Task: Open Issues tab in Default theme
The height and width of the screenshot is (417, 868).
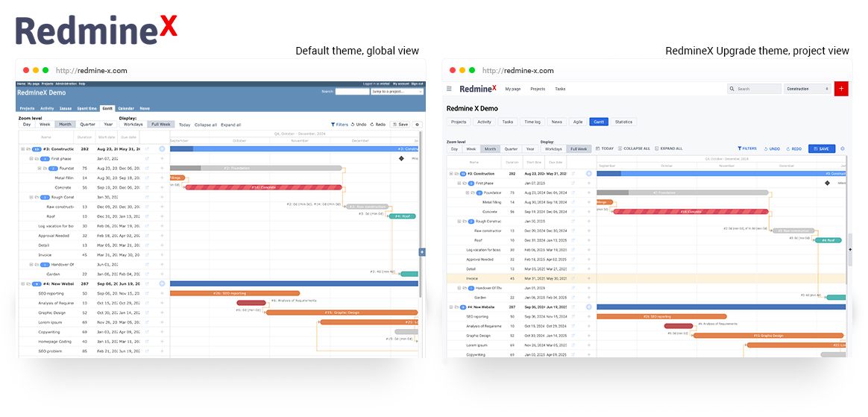Action: click(x=66, y=109)
